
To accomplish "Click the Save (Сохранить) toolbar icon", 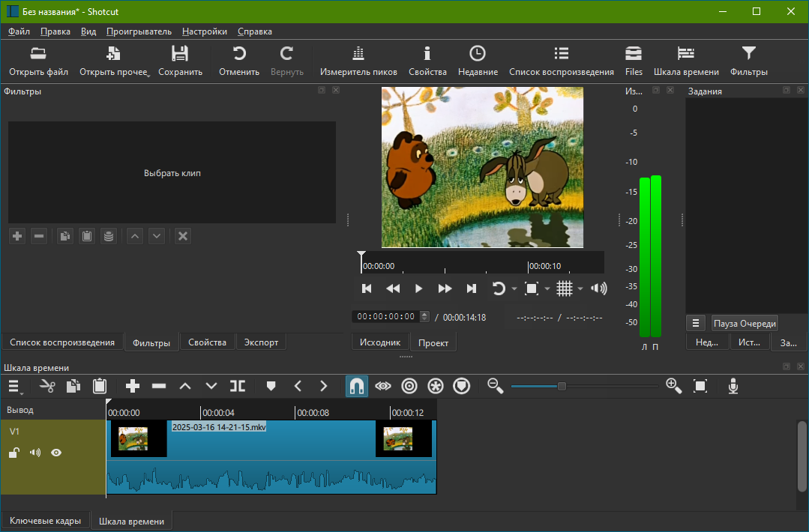I will click(180, 61).
